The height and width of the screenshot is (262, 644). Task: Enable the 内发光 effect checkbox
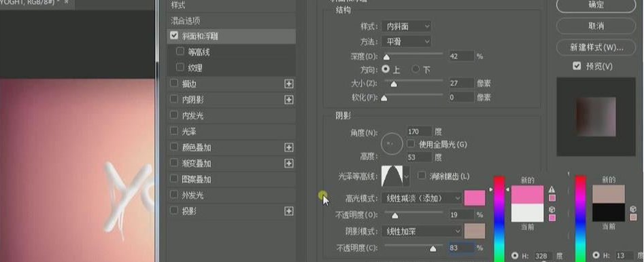173,115
